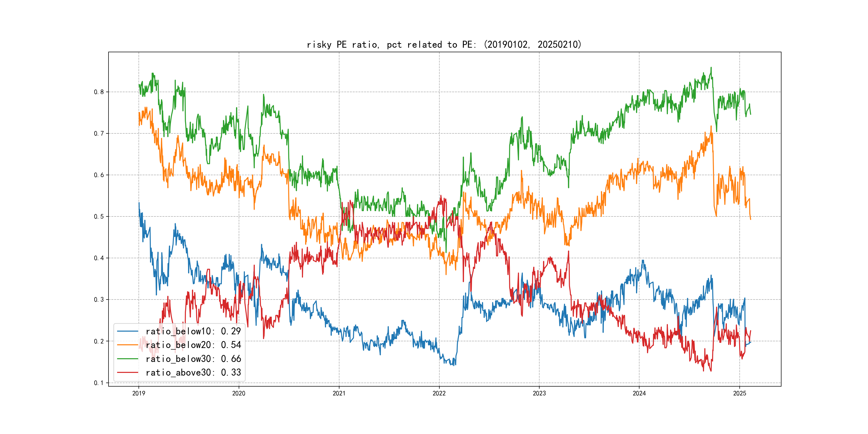Select the 'ratio_above30: 0.33' legend label
The width and height of the screenshot is (868, 434).
tap(193, 373)
